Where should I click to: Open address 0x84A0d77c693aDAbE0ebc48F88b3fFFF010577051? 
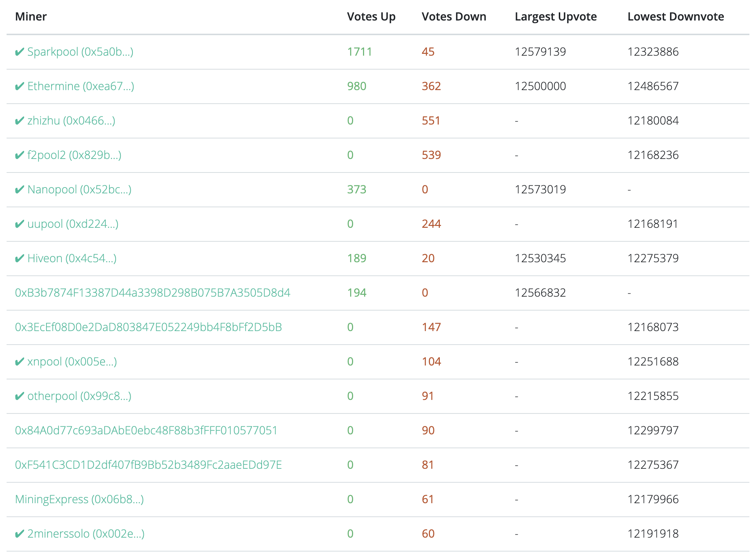146,431
